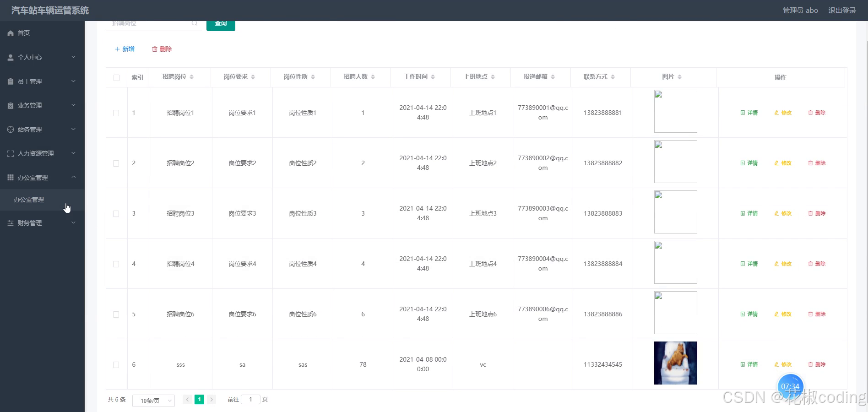Click the 财务管理 sliders icon

(x=11, y=223)
